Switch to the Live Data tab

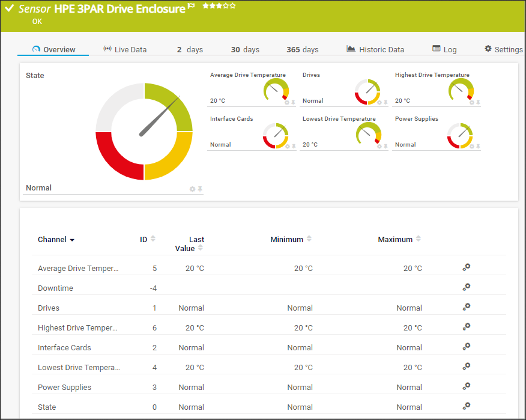pos(125,49)
